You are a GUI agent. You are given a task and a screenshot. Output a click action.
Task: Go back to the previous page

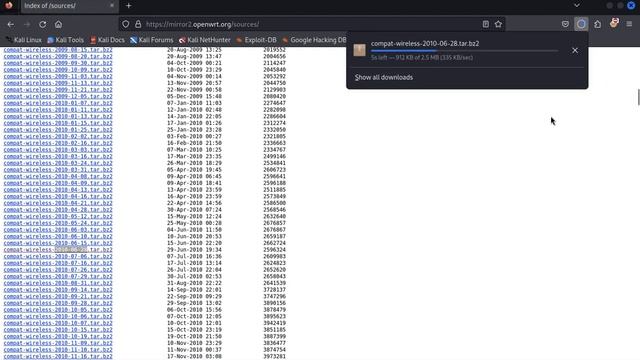[11, 24]
